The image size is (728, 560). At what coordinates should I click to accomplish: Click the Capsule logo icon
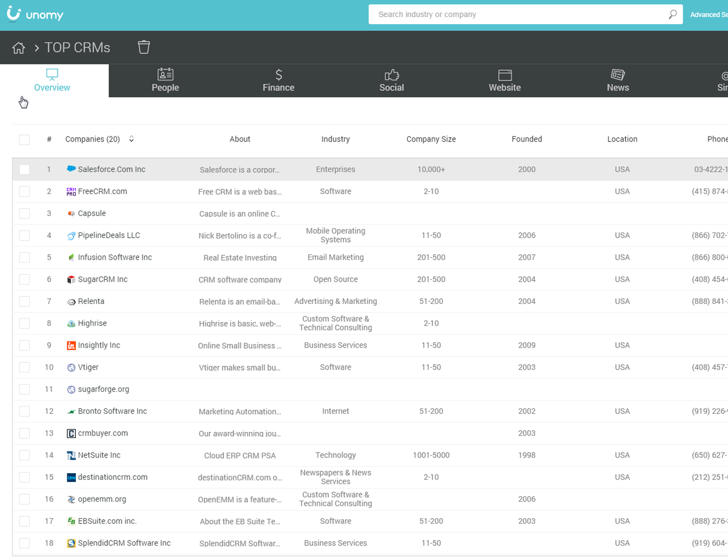click(72, 214)
